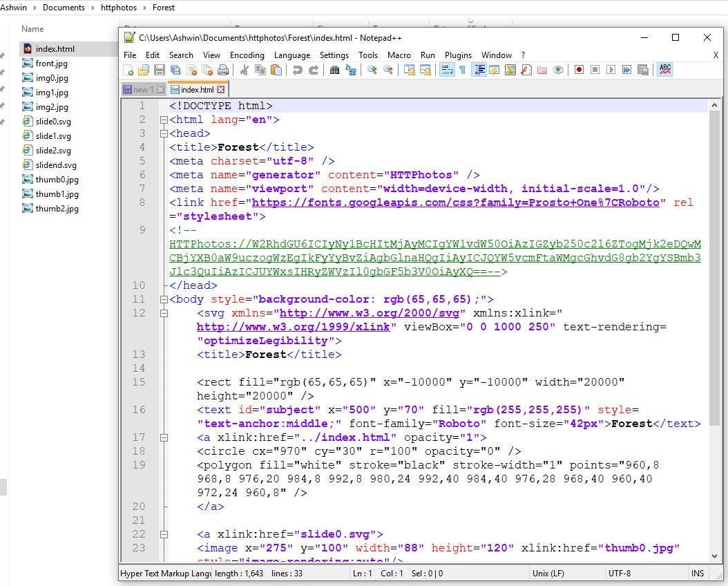Toggle Show All Characters pilcrow icon
This screenshot has width=728, height=586.
(x=462, y=70)
